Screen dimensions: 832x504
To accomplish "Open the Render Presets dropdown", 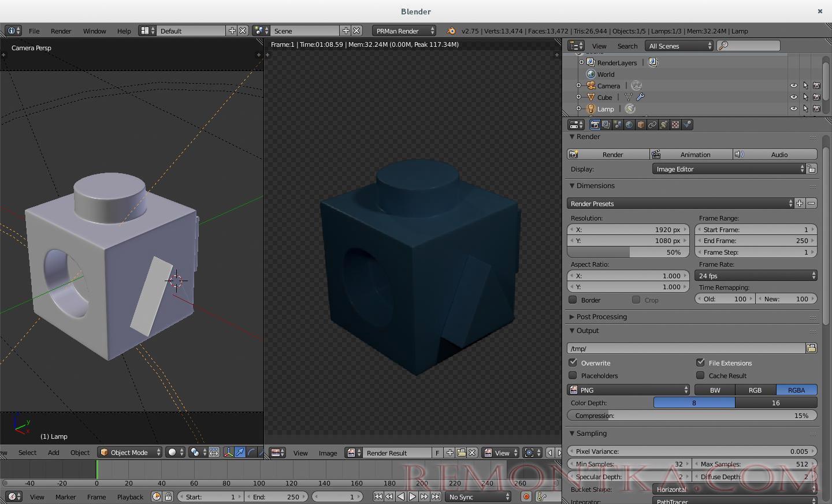I will 680,203.
